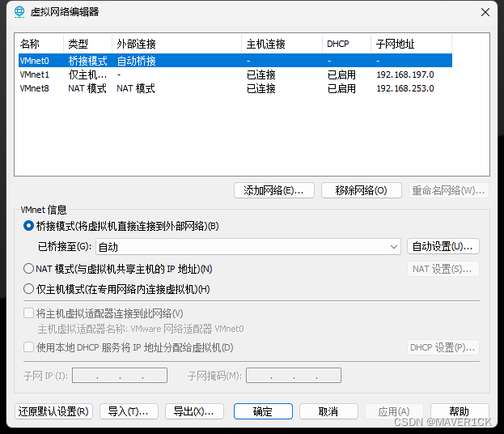The image size is (504, 434).
Task: Click the 主机连接 column header
Action: point(282,44)
